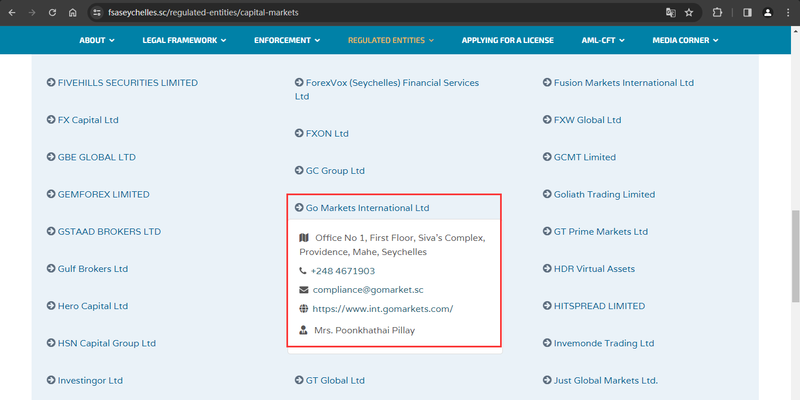Click the Siva's Complex office address text
Screen dimensions: 800x400
click(393, 245)
